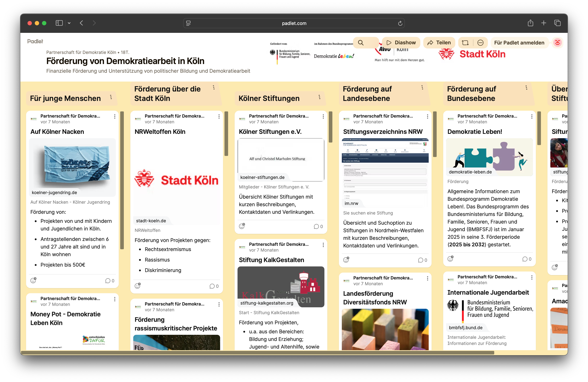The image size is (588, 382).
Task: Add reaction to Demokratie Leben! post
Action: tap(450, 259)
